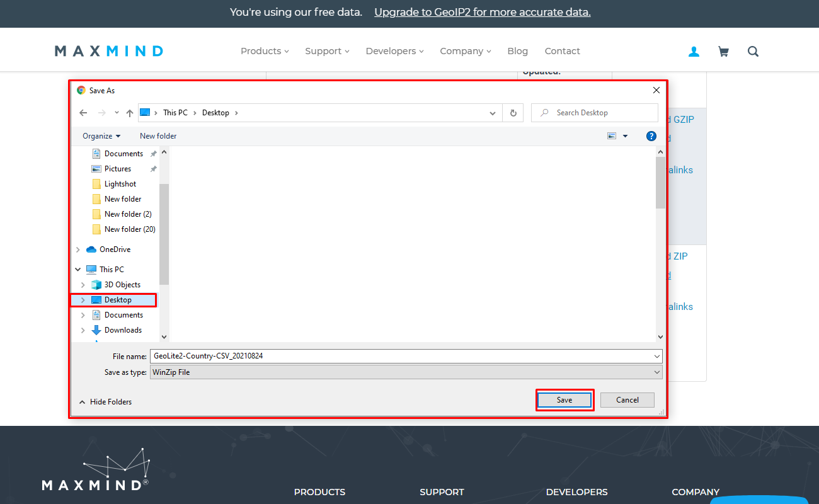Click the up-one-level arrow in Save As

click(130, 113)
